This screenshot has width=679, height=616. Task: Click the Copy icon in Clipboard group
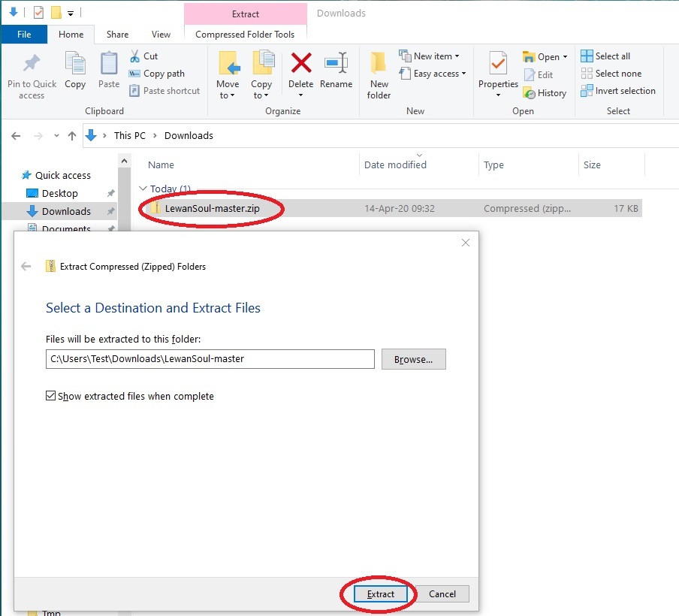(x=75, y=64)
